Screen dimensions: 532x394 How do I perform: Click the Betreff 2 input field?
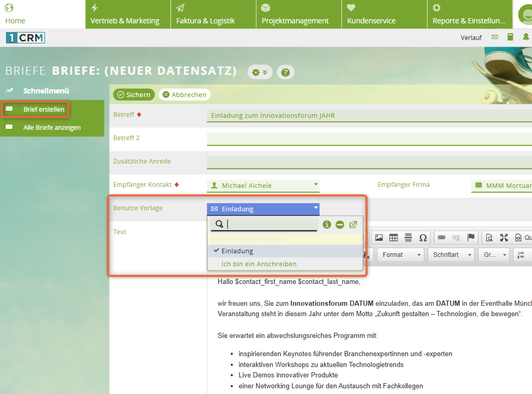(369, 139)
